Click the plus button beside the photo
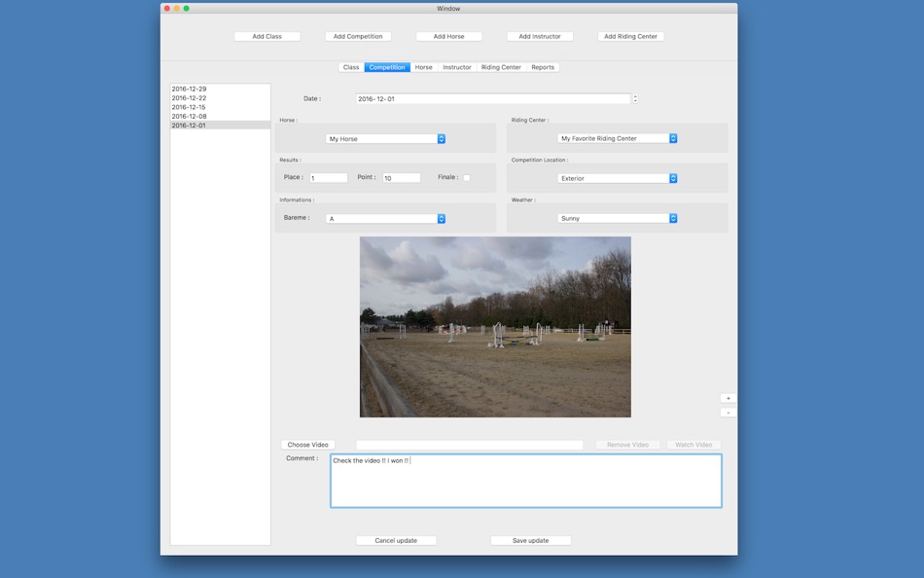The height and width of the screenshot is (578, 924). point(729,398)
